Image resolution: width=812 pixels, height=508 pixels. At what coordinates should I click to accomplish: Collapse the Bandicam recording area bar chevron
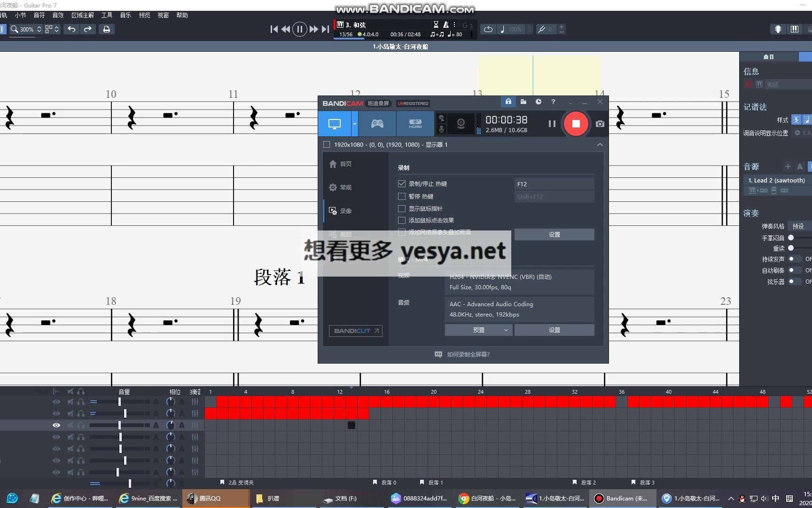pyautogui.click(x=600, y=144)
